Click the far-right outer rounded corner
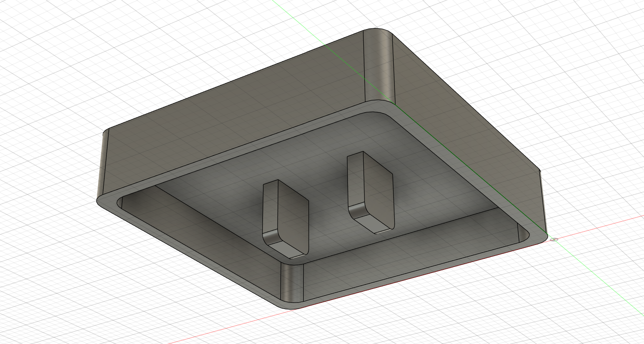The height and width of the screenshot is (344, 644). pos(542,203)
